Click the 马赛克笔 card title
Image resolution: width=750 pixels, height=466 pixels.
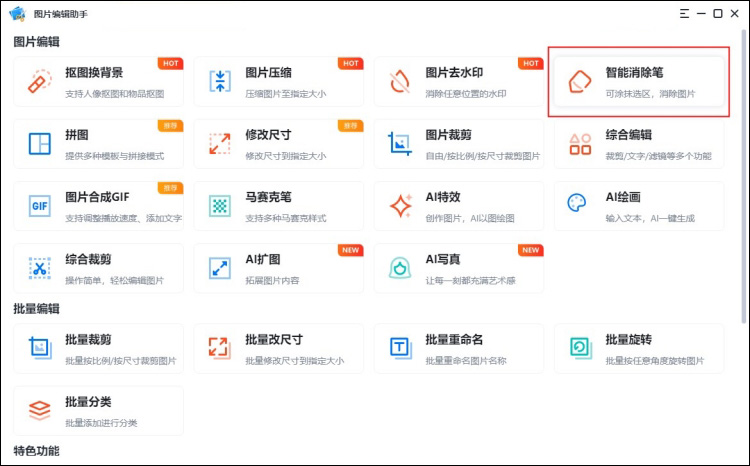pyautogui.click(x=268, y=197)
